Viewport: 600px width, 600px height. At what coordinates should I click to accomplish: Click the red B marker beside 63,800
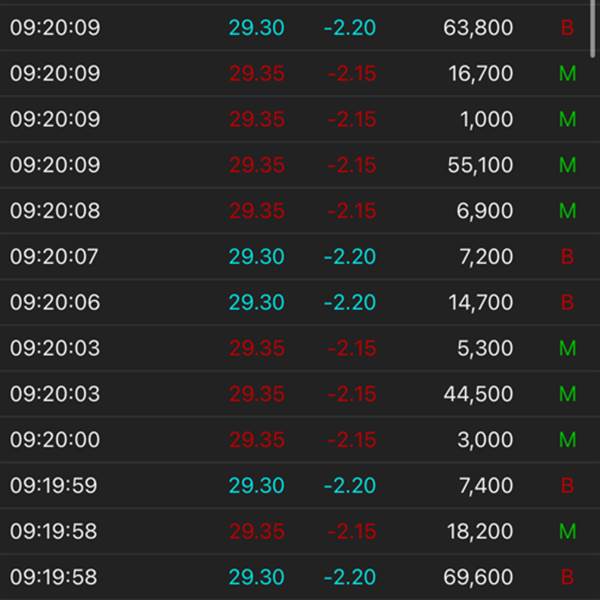[x=567, y=28]
